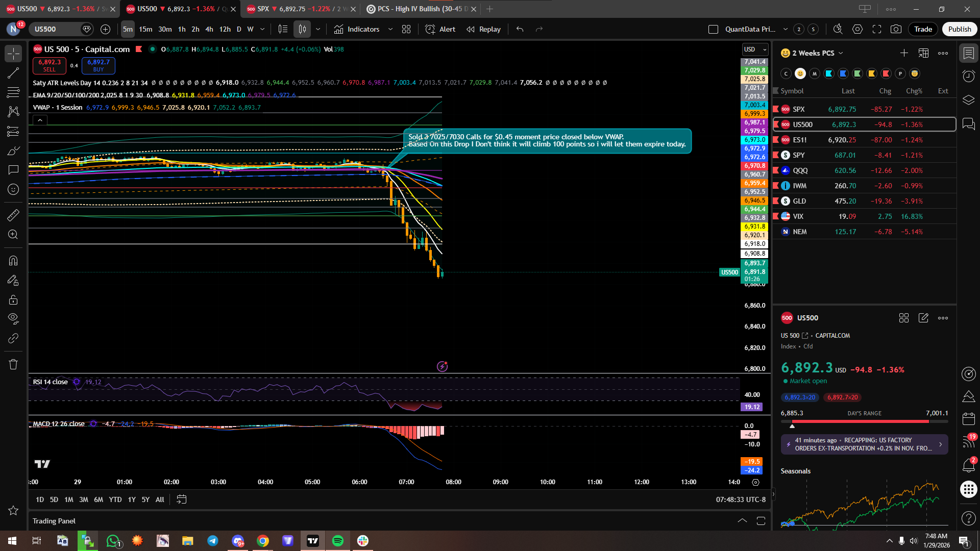Click the red 6,892.3 SELL button
Screen dimensions: 980x551
[x=50, y=65]
